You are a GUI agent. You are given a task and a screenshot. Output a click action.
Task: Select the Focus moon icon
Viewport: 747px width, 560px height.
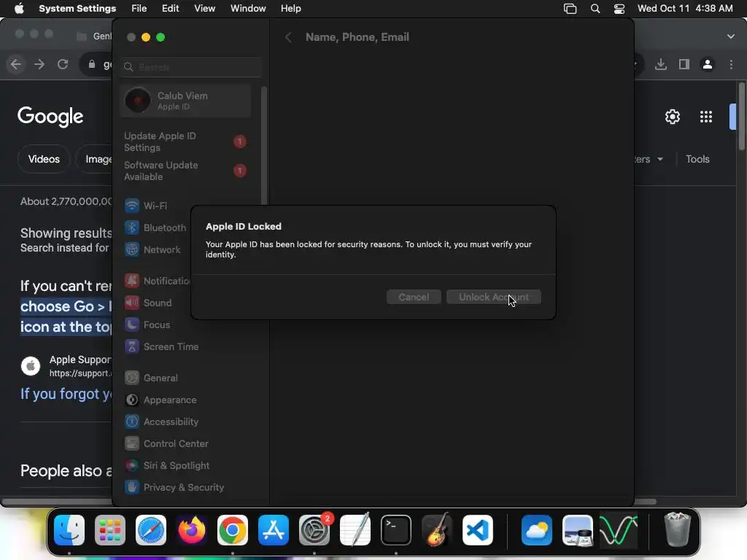132,324
